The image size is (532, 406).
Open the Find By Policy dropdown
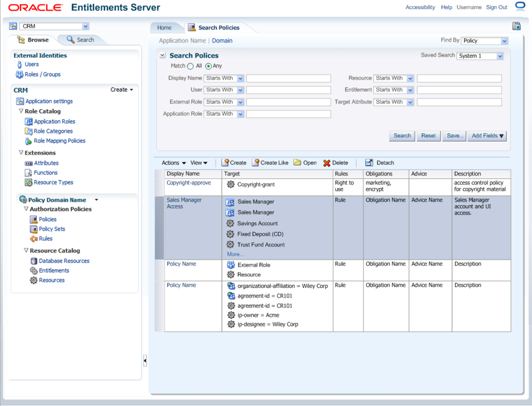(504, 41)
